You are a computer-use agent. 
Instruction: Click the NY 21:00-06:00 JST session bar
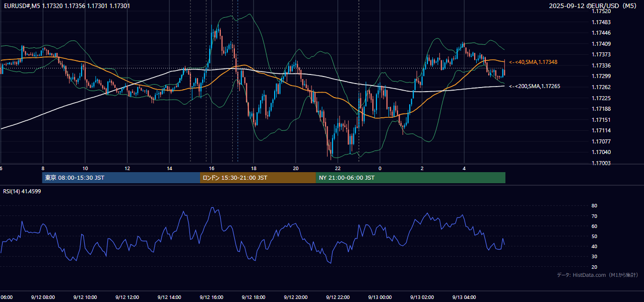[x=411, y=178]
